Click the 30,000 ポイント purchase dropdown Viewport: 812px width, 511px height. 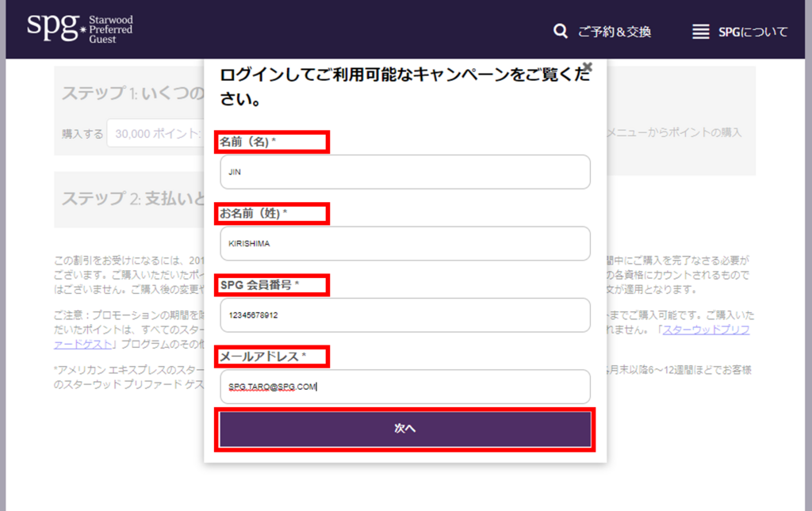[156, 133]
